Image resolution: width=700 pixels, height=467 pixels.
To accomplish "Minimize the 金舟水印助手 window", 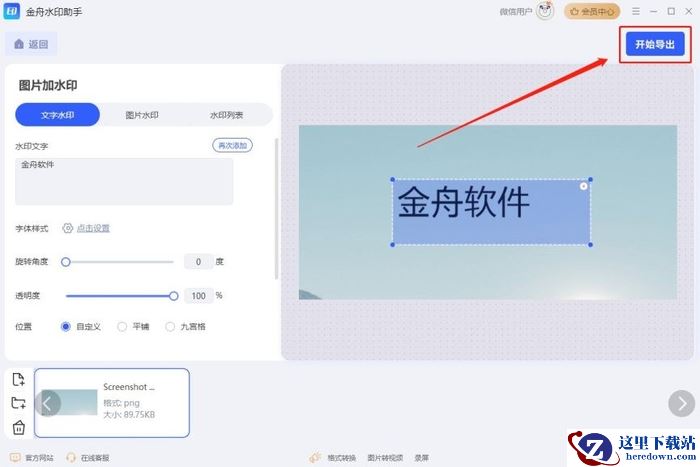I will pos(654,11).
